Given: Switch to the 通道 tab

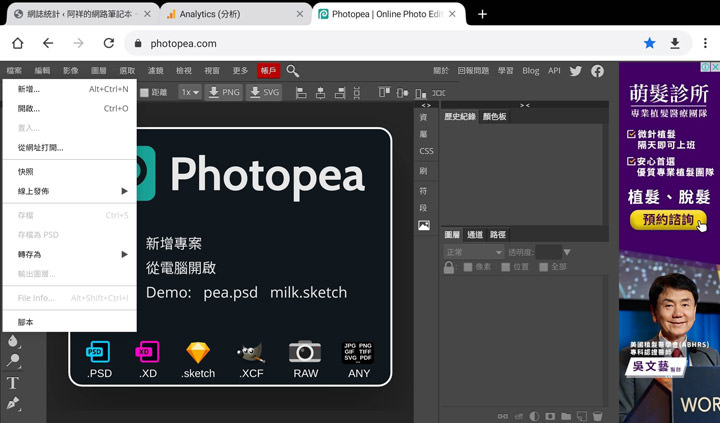Looking at the screenshot, I should pyautogui.click(x=475, y=235).
